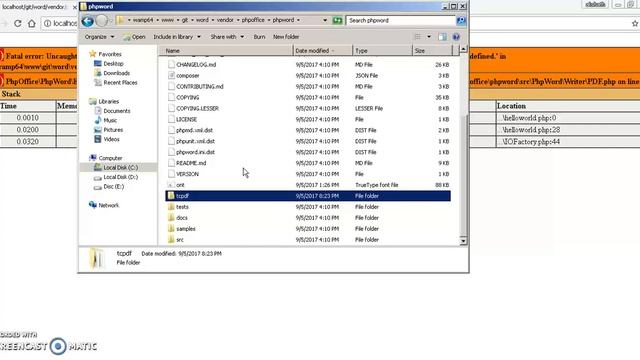Click the file list vertical scrollbar thumb

463,175
